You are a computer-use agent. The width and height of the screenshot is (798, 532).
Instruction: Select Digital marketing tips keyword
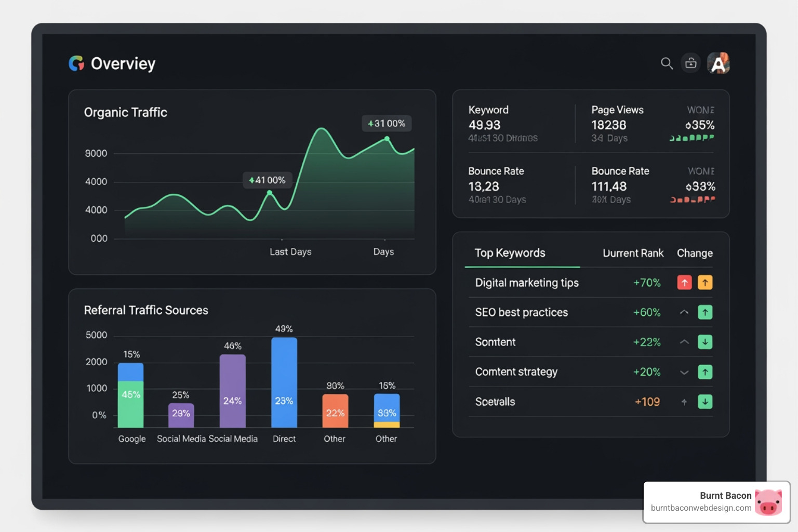click(527, 283)
